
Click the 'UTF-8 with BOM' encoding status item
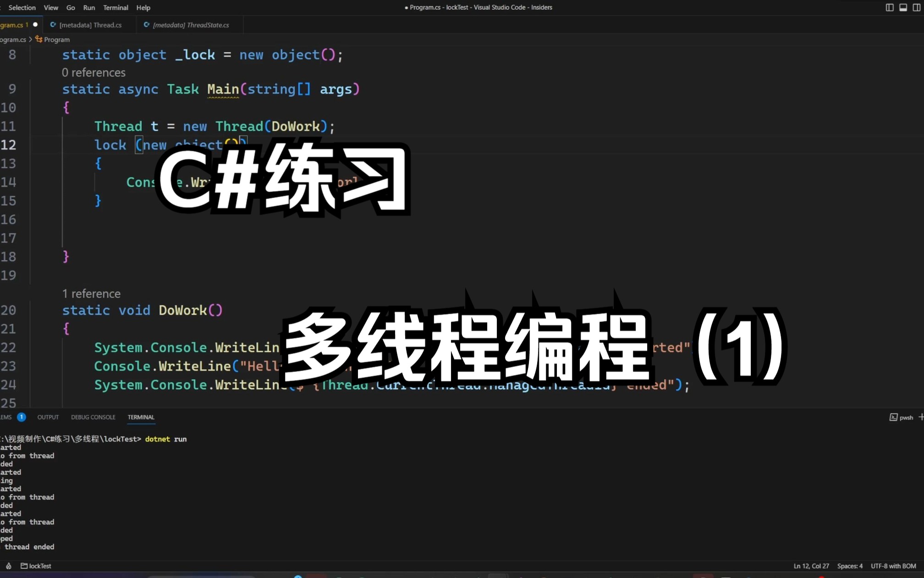pyautogui.click(x=893, y=566)
